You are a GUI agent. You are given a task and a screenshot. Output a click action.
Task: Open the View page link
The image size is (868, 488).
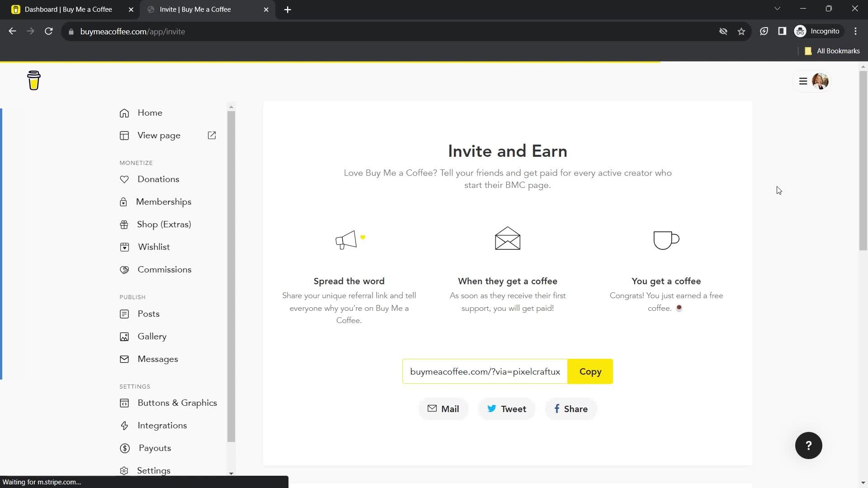point(159,136)
